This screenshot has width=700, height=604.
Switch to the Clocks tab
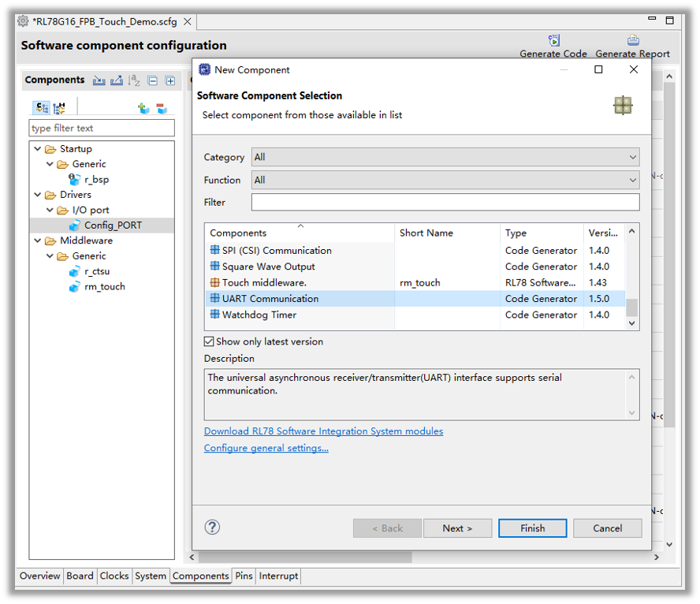pyautogui.click(x=114, y=576)
